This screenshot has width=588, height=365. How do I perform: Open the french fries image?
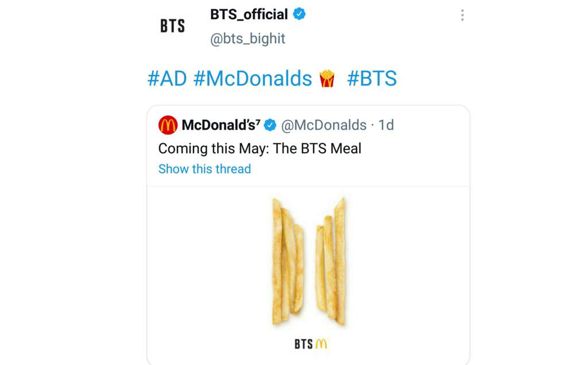click(x=308, y=275)
